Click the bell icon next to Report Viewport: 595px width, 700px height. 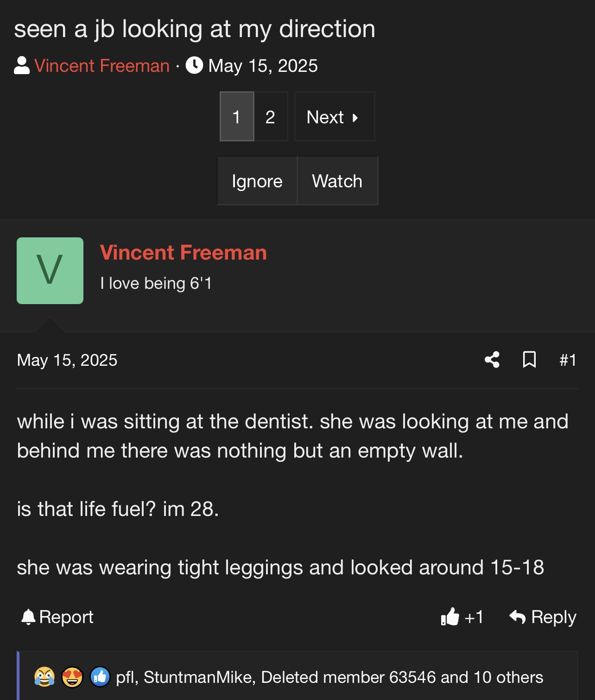pyautogui.click(x=28, y=617)
